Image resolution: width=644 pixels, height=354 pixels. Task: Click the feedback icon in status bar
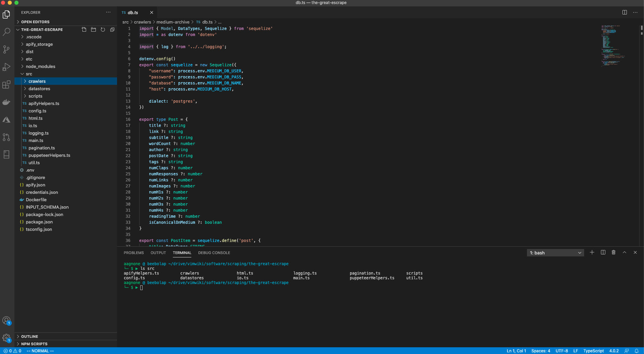coord(627,351)
